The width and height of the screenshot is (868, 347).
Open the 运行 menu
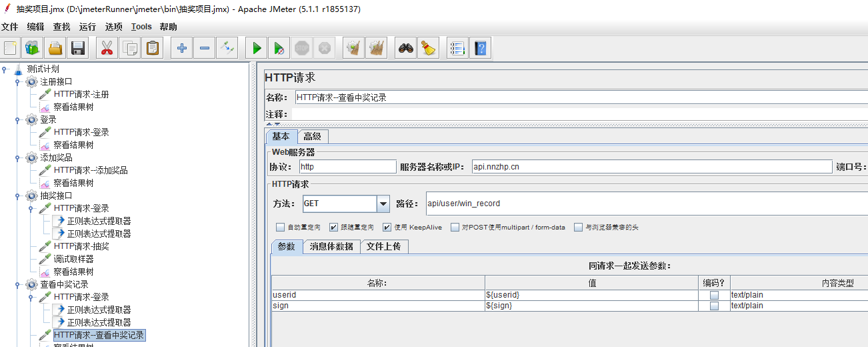click(88, 27)
